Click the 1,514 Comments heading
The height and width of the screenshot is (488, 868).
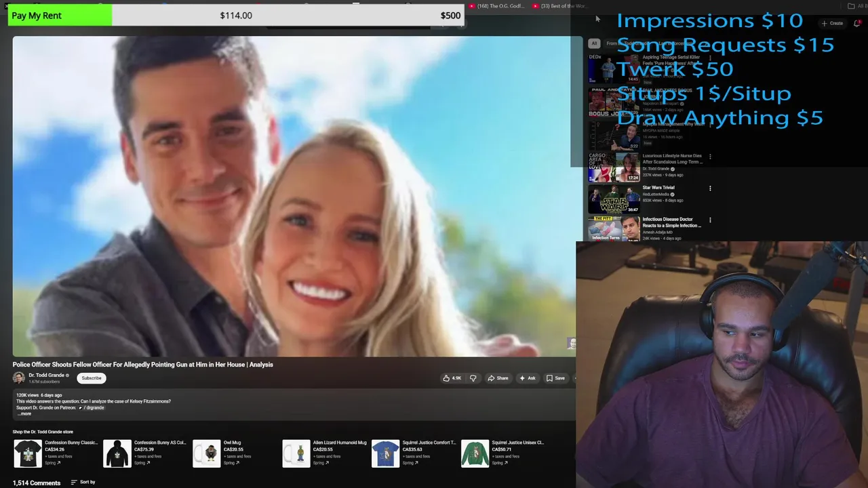pyautogui.click(x=37, y=483)
